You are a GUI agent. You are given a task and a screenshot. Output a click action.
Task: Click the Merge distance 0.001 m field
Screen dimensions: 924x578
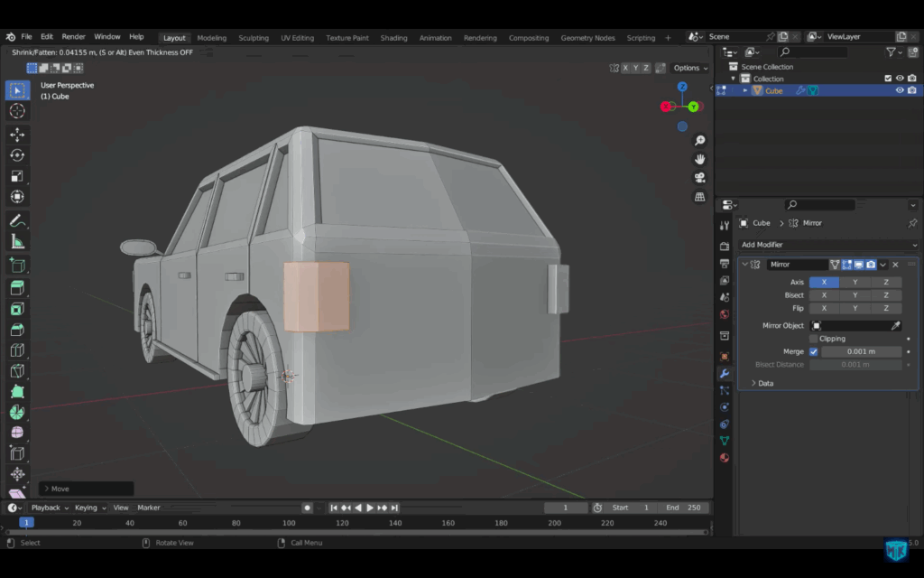coord(861,351)
